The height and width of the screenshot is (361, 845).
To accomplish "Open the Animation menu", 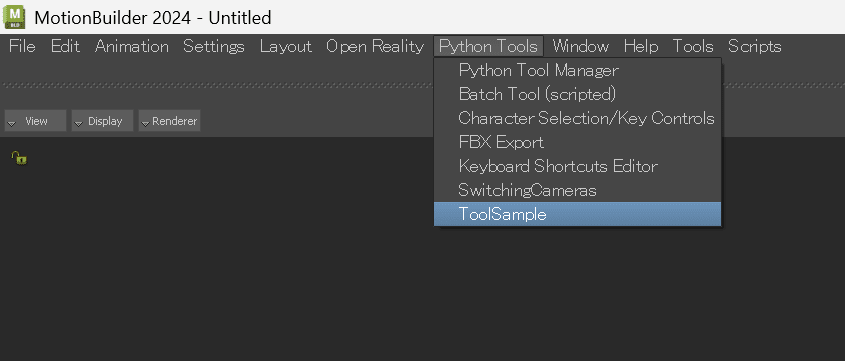I will [x=131, y=46].
